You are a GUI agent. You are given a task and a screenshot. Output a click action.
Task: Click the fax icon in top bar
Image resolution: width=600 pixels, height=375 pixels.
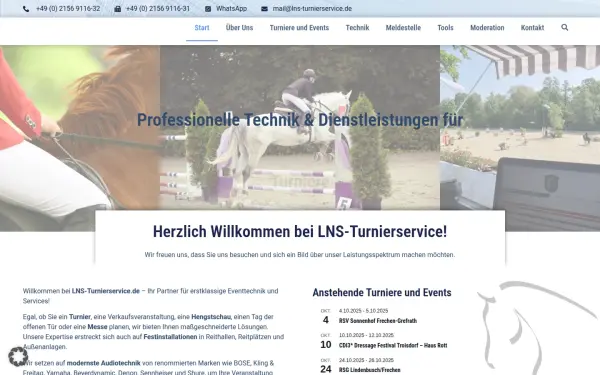tap(117, 9)
